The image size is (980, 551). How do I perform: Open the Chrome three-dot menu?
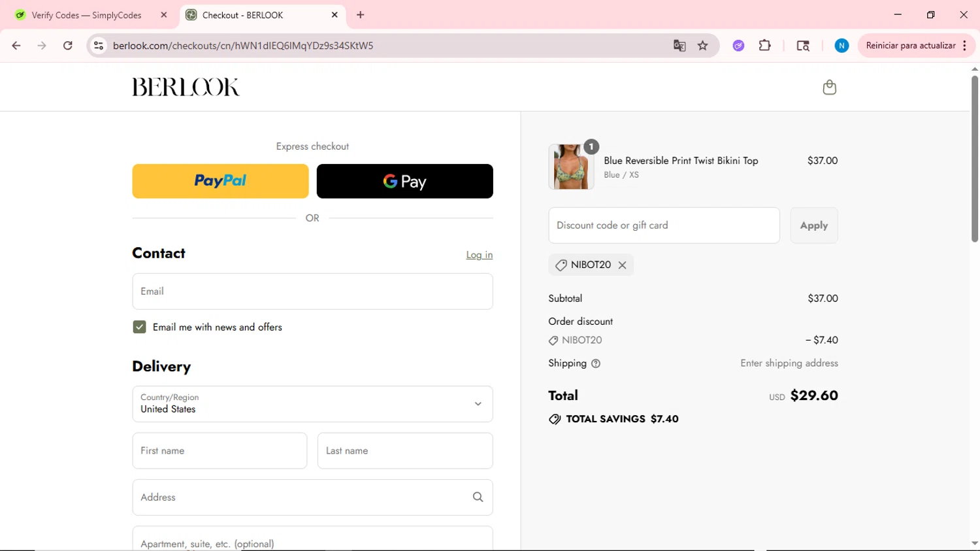[x=964, y=46]
